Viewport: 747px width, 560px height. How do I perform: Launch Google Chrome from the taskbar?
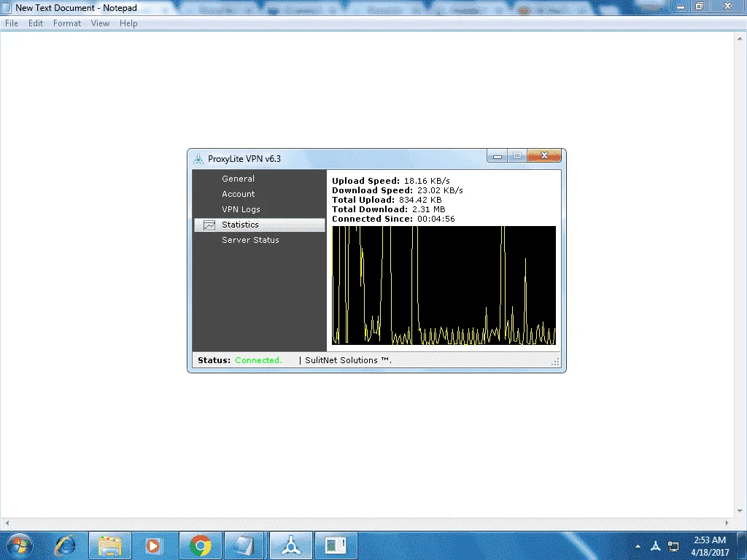click(x=200, y=545)
